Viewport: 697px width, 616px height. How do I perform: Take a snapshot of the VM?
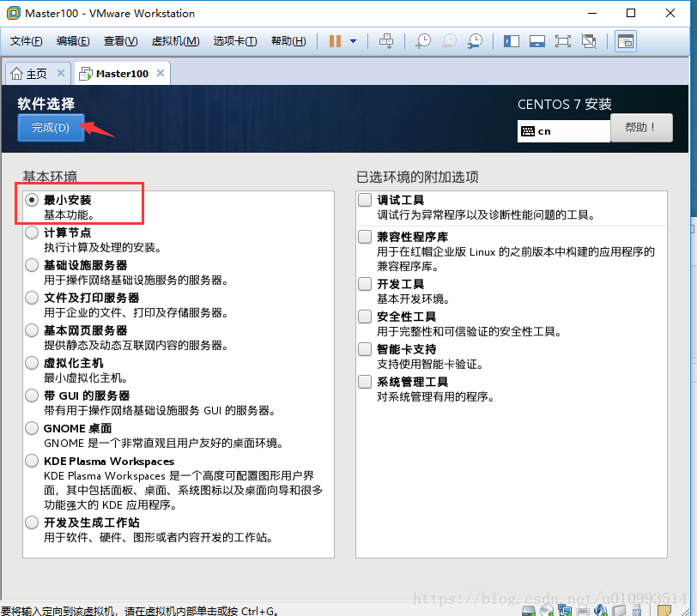point(422,41)
